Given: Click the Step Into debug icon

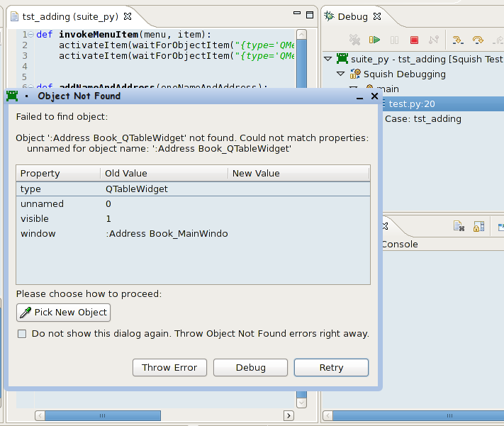Looking at the screenshot, I should click(458, 40).
